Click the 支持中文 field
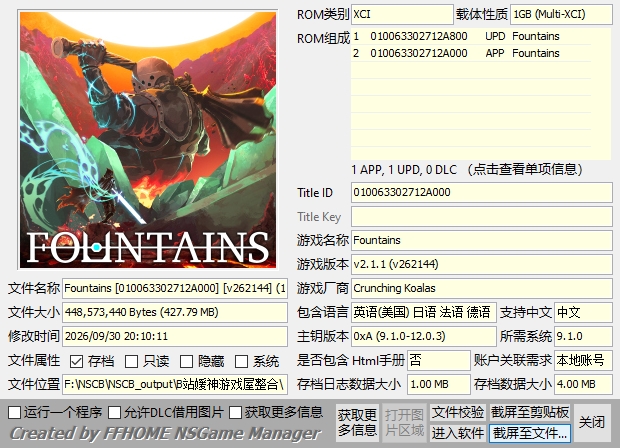 tap(583, 312)
